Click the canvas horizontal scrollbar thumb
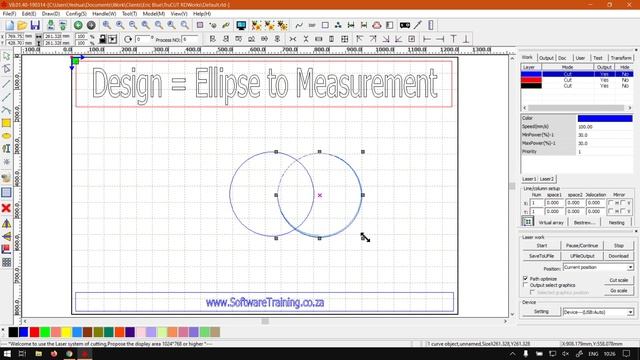This screenshot has width=640, height=360. pos(265,322)
